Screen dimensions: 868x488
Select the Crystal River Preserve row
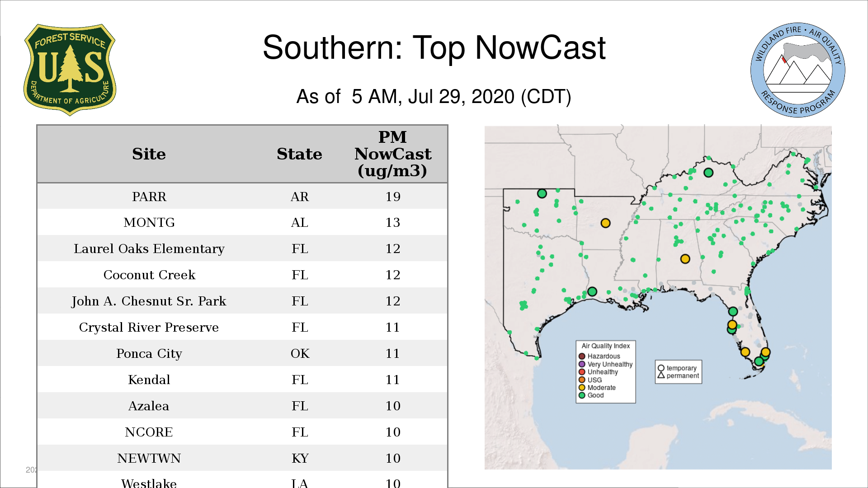pyautogui.click(x=149, y=328)
